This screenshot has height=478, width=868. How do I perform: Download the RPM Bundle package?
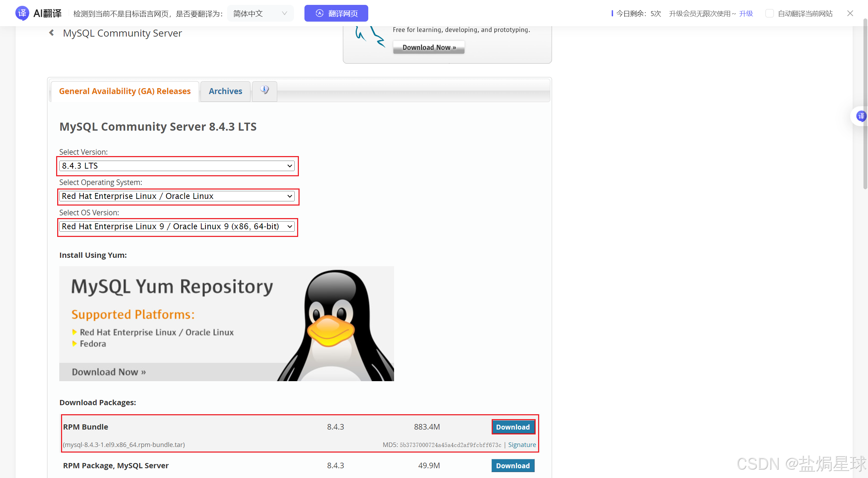513,427
